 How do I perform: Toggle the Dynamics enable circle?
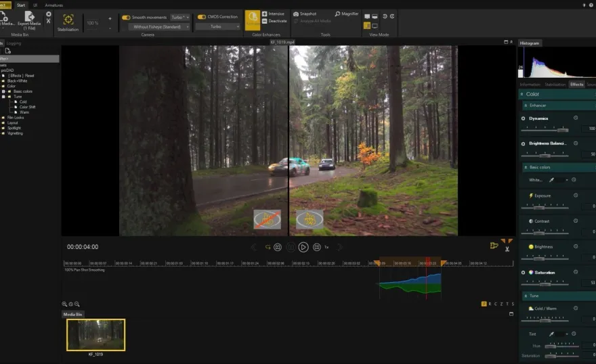point(523,118)
